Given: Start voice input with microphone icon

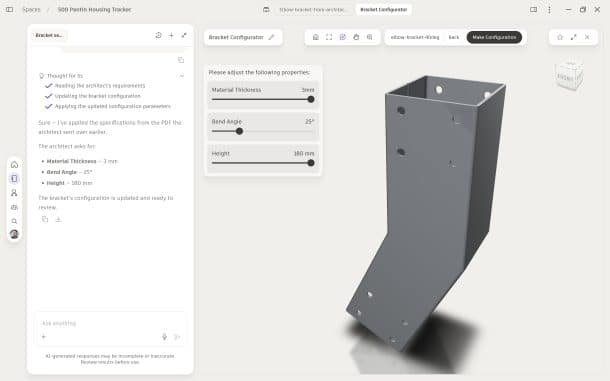Looking at the screenshot, I should click(x=164, y=337).
